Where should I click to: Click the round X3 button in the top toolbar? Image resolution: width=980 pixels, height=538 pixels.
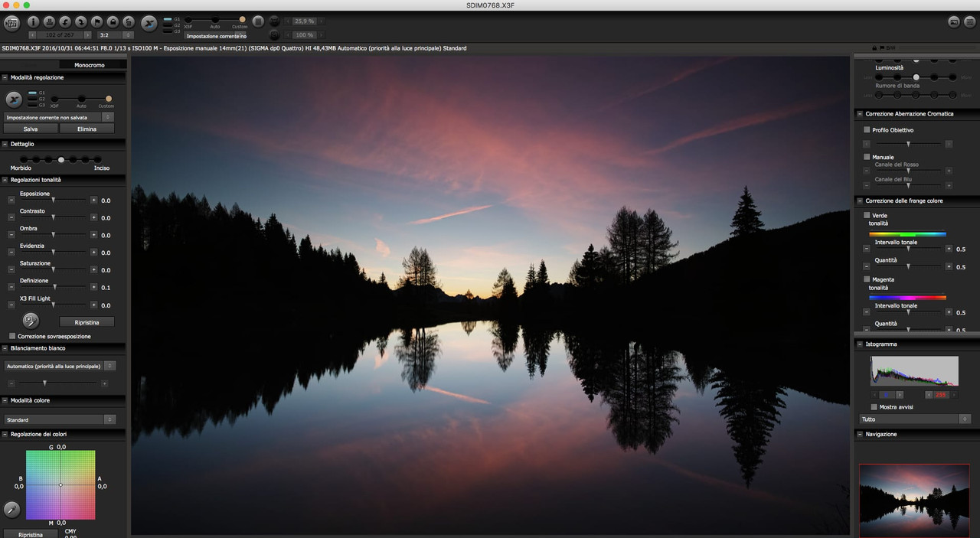tap(149, 23)
